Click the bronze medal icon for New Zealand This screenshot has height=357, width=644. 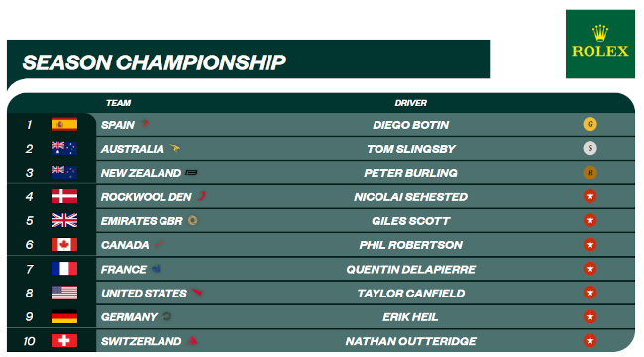[590, 173]
